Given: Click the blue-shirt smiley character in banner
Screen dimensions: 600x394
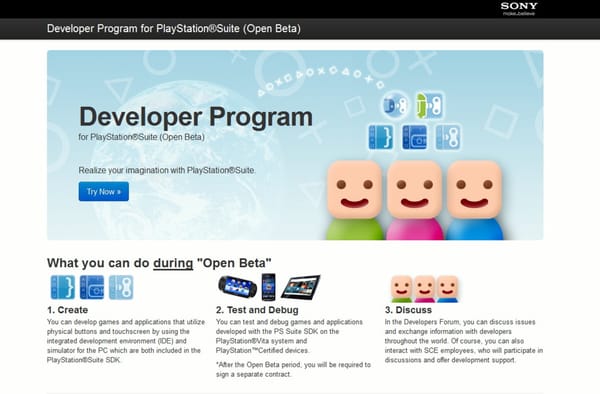Looking at the screenshot, I should pos(474,200).
